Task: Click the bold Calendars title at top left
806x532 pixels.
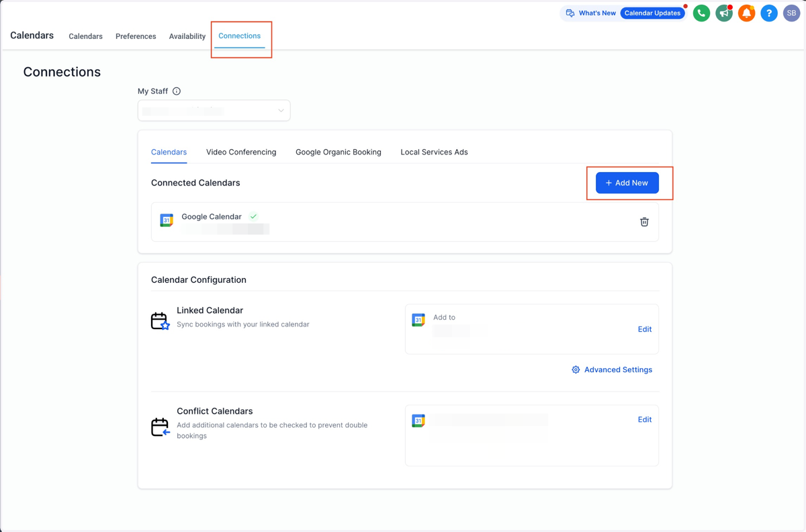Action: [x=32, y=36]
